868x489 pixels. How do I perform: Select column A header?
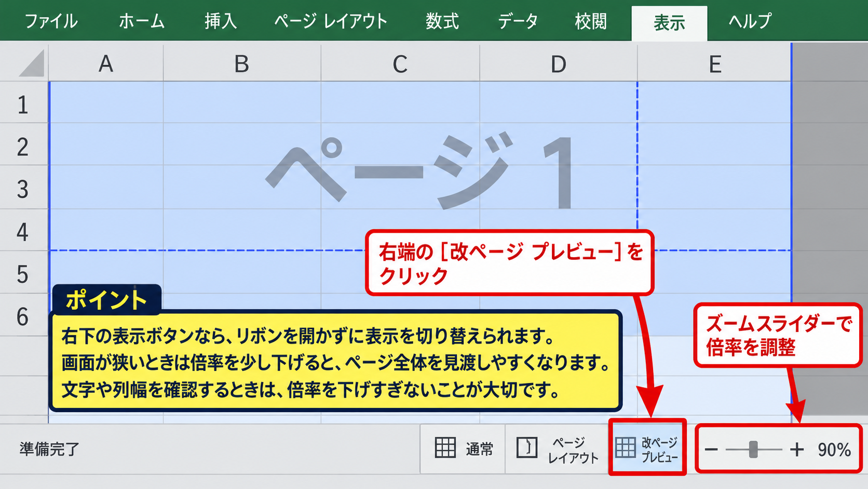[x=106, y=63]
